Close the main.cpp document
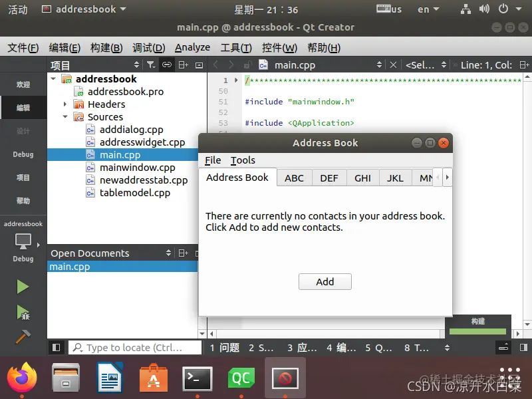The width and height of the screenshot is (532, 399). (393, 65)
